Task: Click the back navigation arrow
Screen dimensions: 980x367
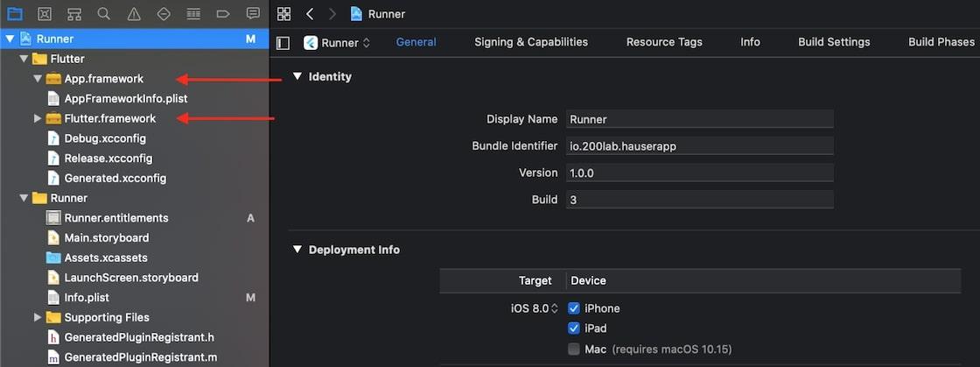Action: coord(310,14)
